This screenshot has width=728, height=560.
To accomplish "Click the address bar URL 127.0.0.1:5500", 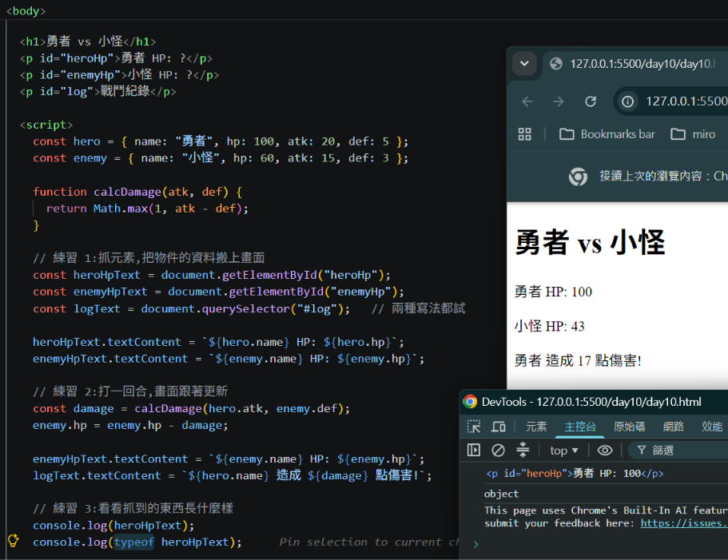I will (x=686, y=101).
